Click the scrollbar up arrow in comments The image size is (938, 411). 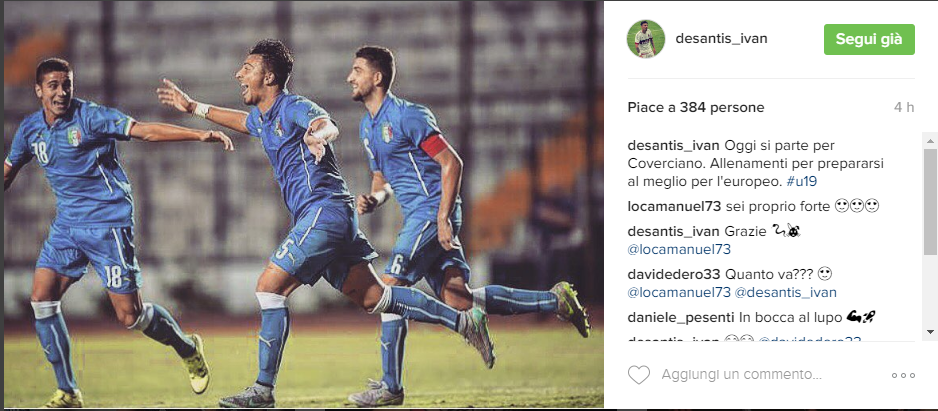click(x=930, y=141)
